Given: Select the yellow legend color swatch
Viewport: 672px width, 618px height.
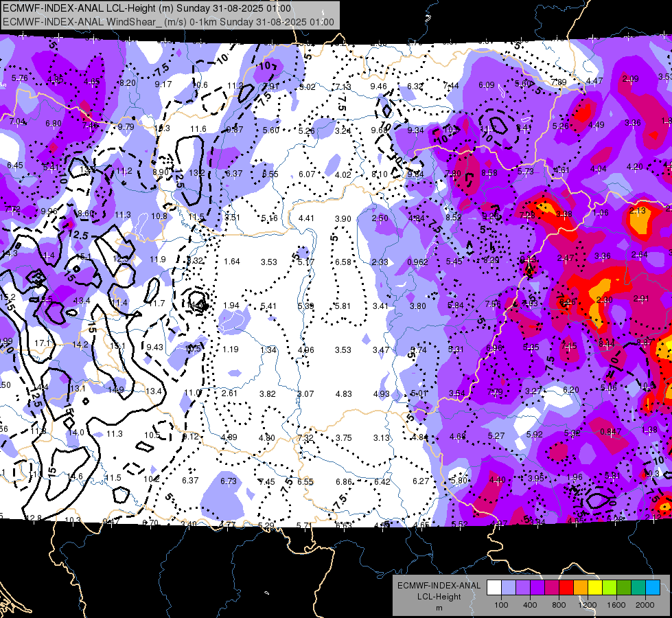Looking at the screenshot, I should click(x=595, y=588).
